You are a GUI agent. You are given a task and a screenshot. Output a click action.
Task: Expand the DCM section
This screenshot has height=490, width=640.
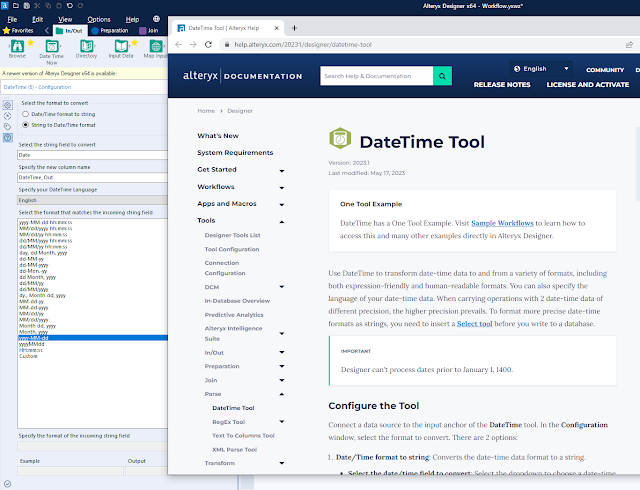tap(282, 287)
